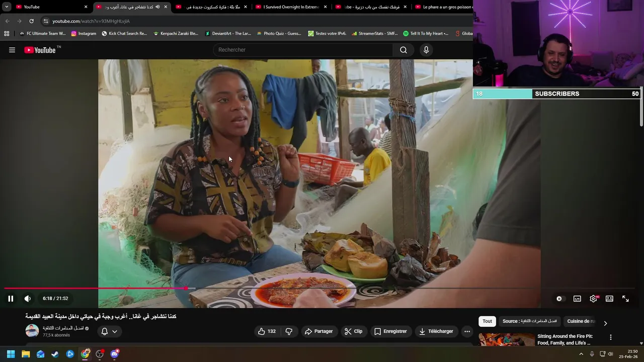Click the YouTube logo home link
This screenshot has width=644, height=362.
click(x=40, y=50)
